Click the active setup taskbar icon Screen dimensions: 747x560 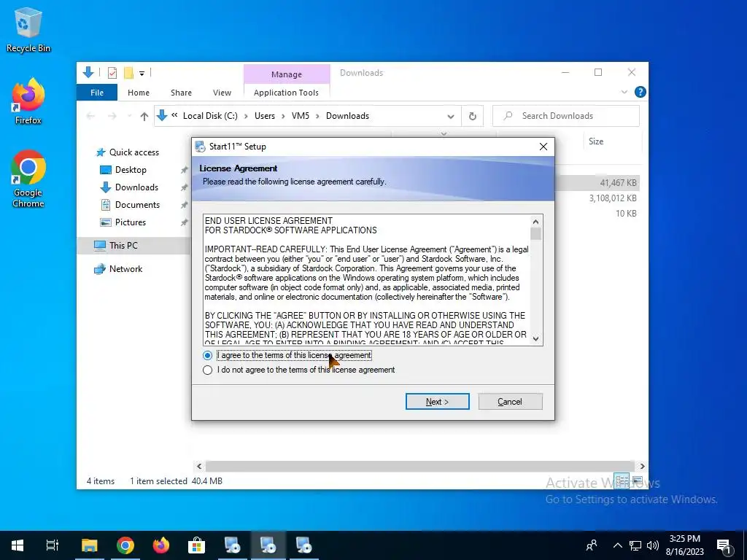tap(268, 545)
